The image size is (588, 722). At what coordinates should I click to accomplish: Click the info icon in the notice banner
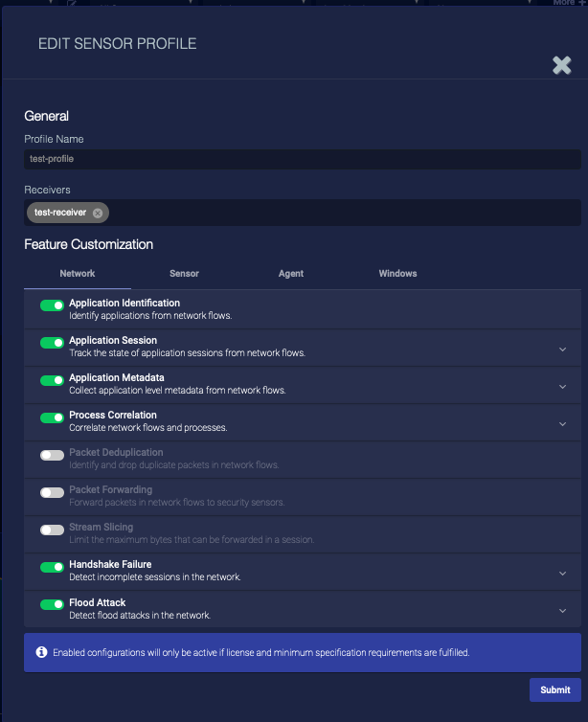[x=42, y=652]
